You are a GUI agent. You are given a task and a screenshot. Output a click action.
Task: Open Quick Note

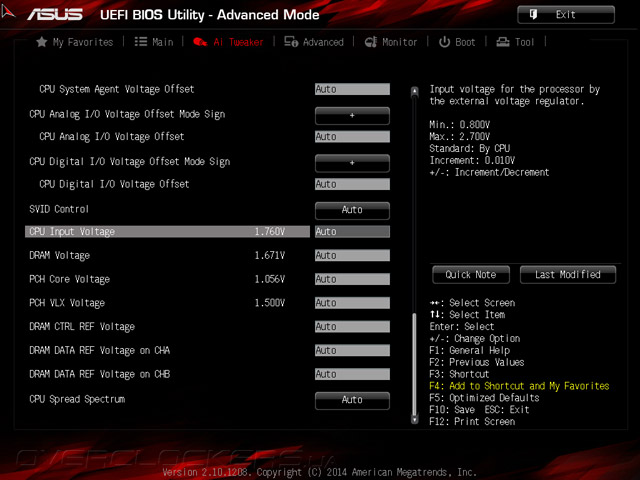point(471,275)
